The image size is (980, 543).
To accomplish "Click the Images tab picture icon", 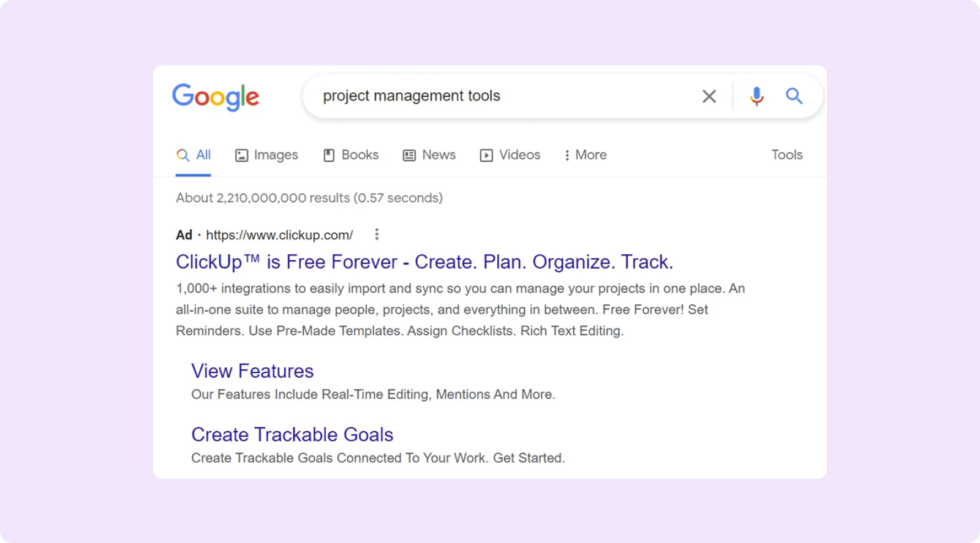I will point(242,155).
